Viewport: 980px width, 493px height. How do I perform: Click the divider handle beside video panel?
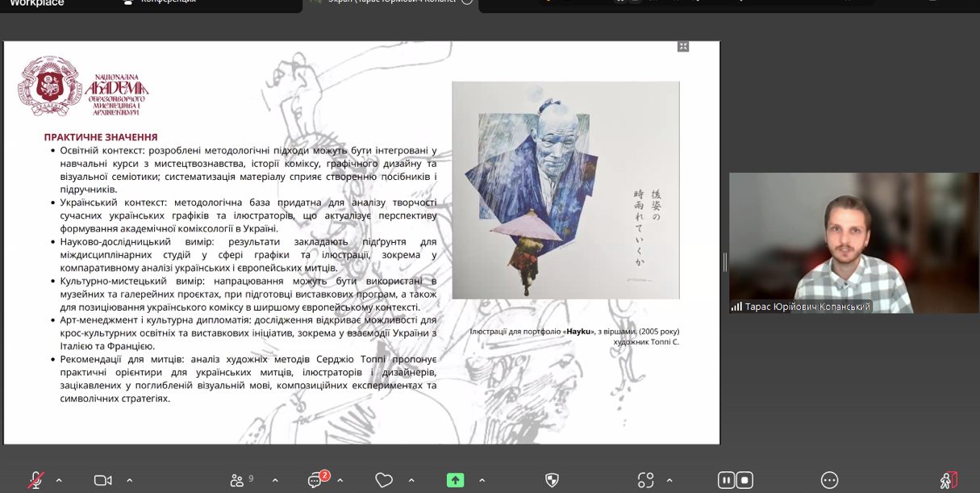pyautogui.click(x=724, y=261)
